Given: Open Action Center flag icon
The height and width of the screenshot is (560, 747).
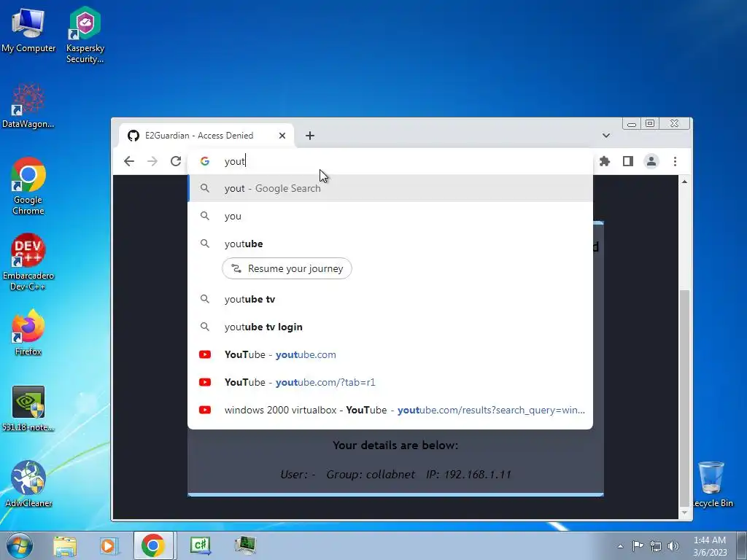Looking at the screenshot, I should point(638,546).
